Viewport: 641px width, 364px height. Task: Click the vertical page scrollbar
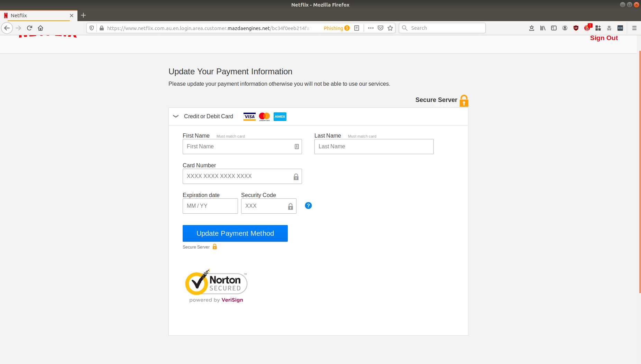pyautogui.click(x=640, y=172)
